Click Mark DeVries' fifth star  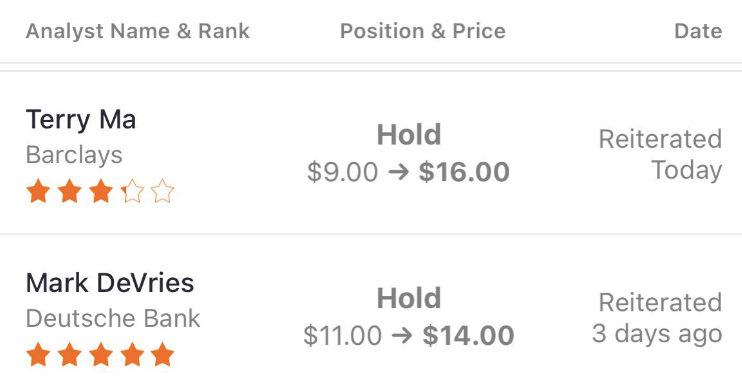click(x=163, y=355)
